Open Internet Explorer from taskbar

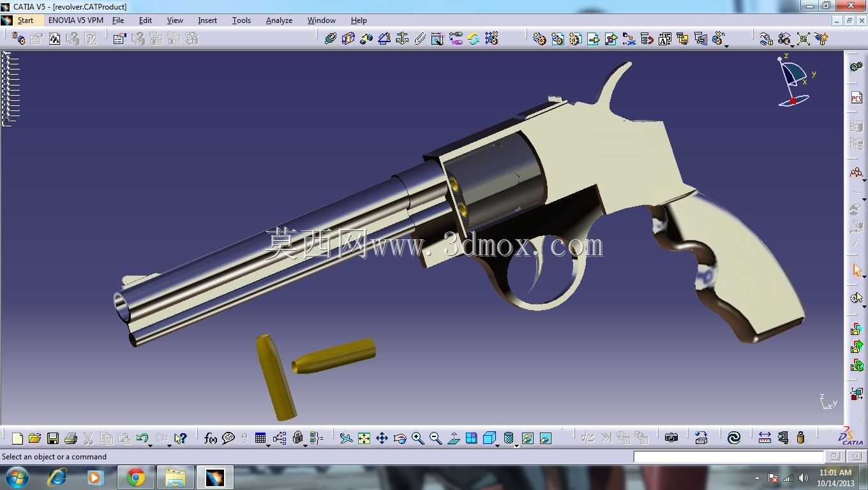57,477
